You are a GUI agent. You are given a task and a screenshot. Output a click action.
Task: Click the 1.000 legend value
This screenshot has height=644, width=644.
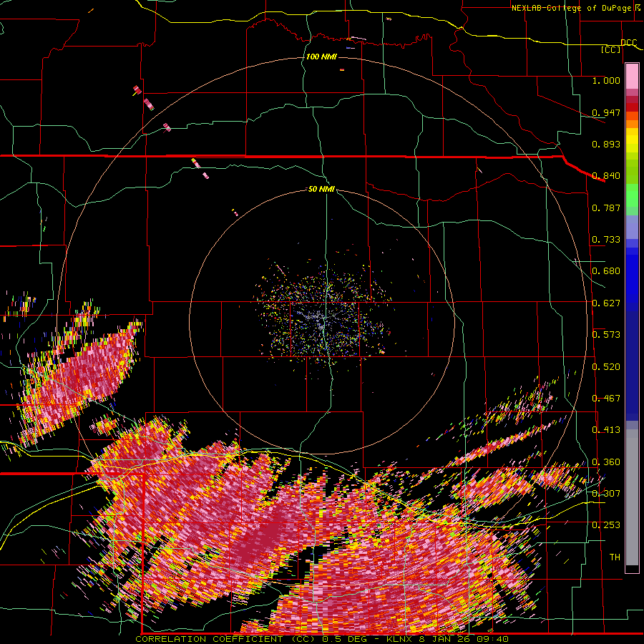click(606, 80)
